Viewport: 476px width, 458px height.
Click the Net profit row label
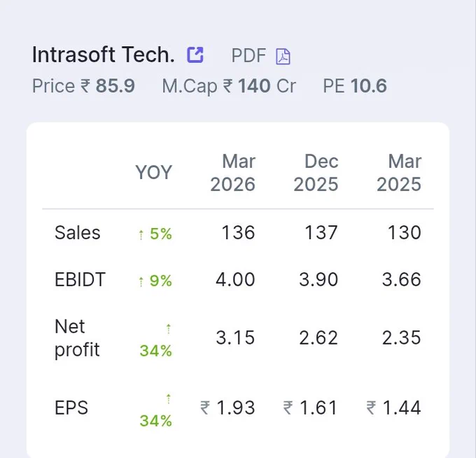(77, 338)
